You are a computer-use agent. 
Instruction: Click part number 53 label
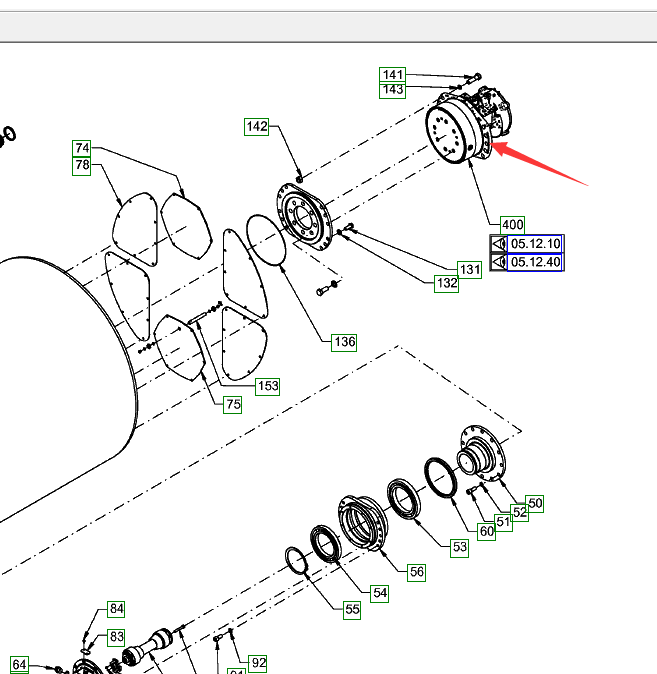pyautogui.click(x=459, y=547)
